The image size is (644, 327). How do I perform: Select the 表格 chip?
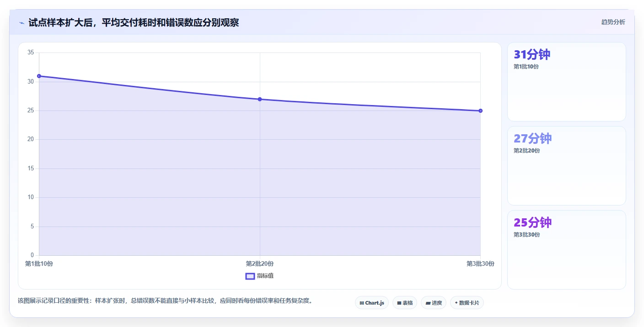(405, 303)
